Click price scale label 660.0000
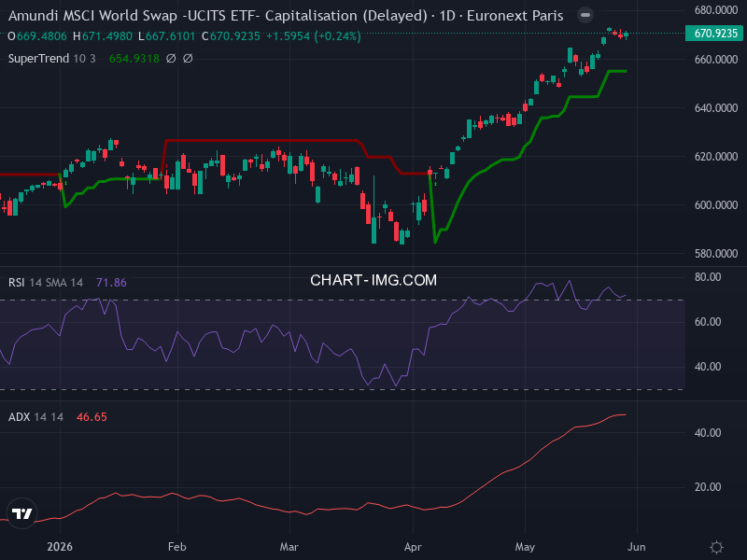747x560 pixels. point(716,60)
